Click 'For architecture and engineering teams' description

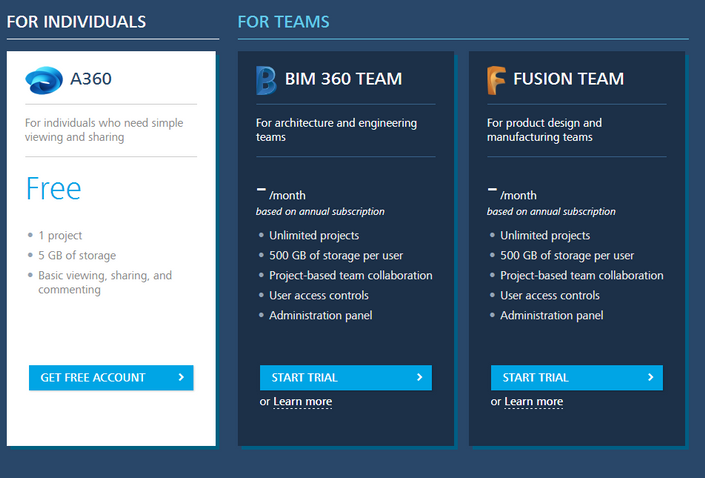click(336, 130)
